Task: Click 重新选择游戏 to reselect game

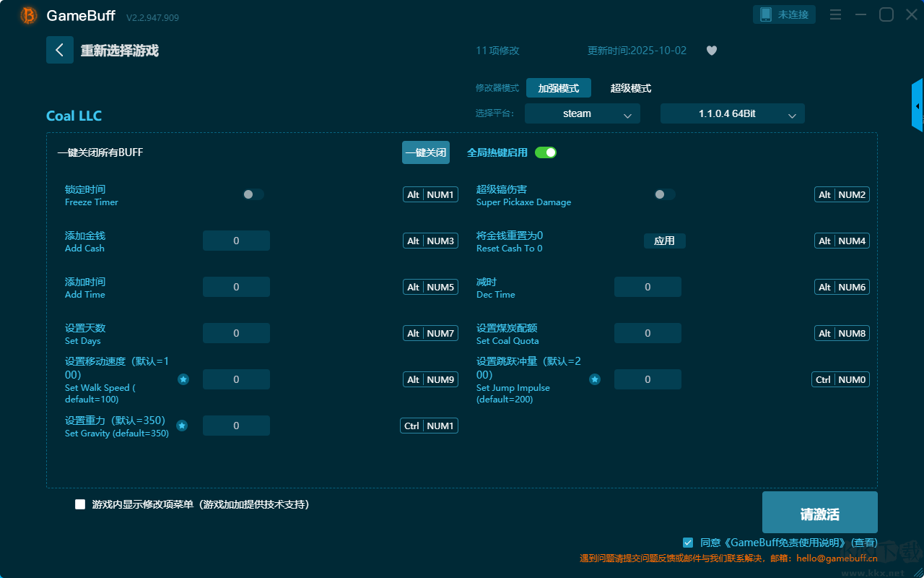Action: [120, 51]
